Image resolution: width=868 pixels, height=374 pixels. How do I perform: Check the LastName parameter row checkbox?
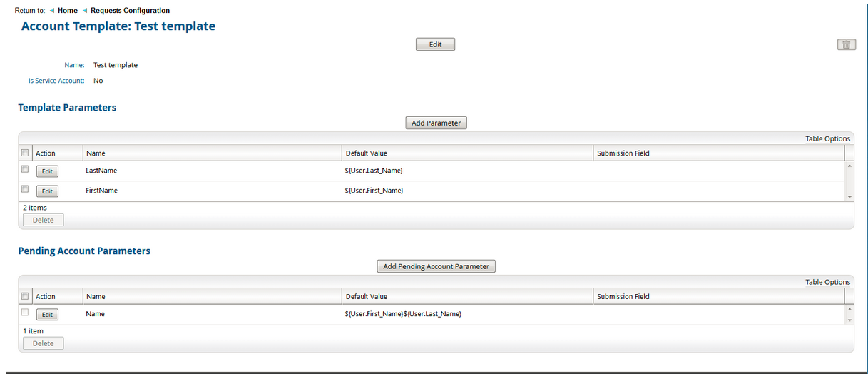coord(25,170)
